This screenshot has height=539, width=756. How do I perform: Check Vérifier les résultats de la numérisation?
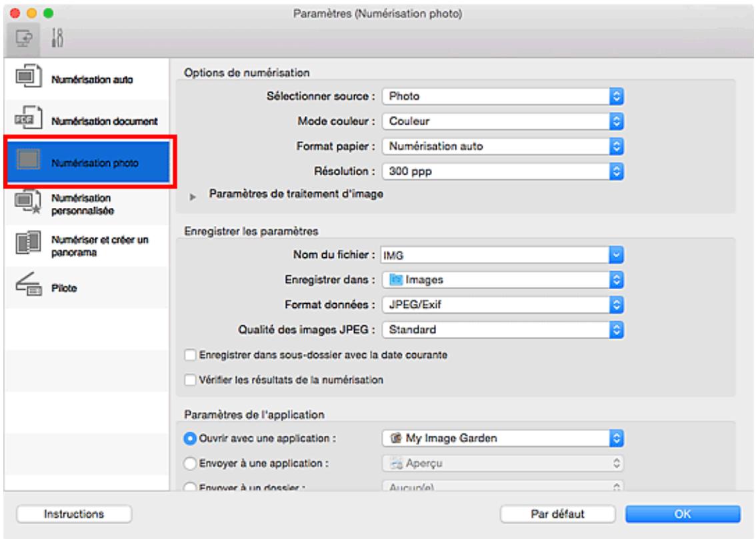191,380
